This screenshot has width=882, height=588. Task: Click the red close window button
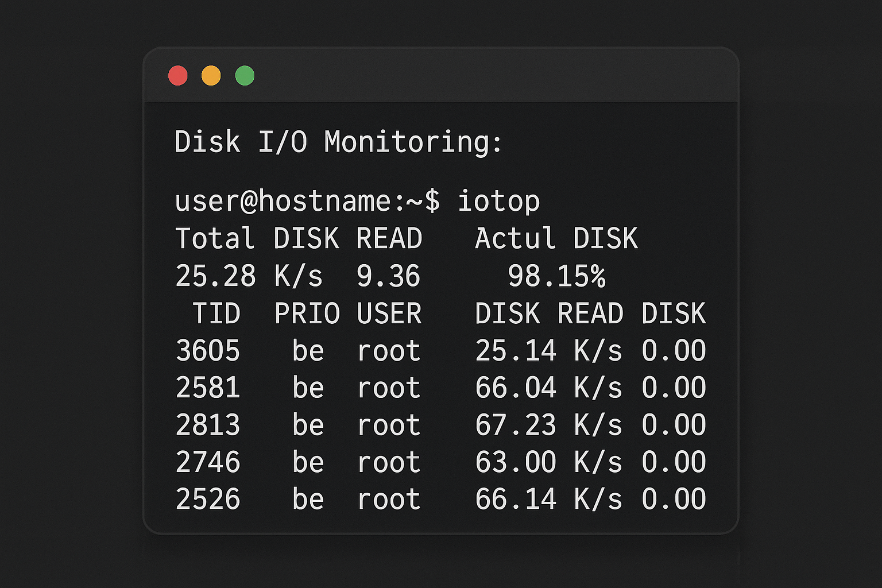tap(178, 76)
